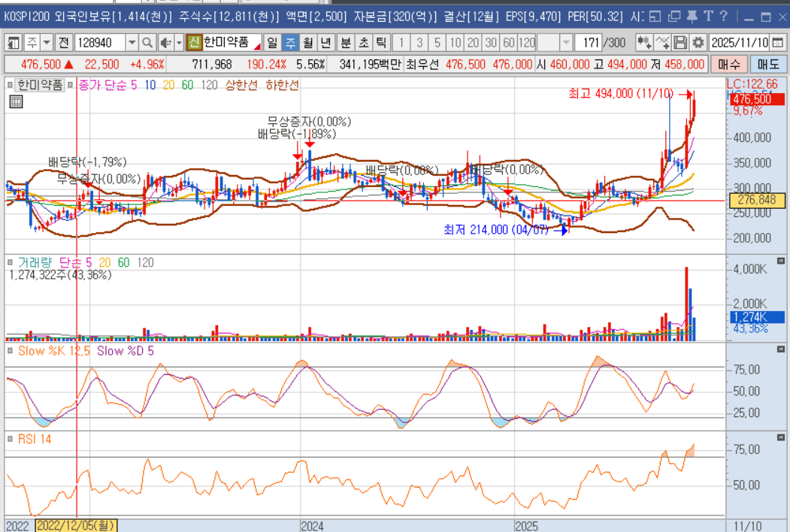Open the custom interval dropdown after 120

pos(566,43)
